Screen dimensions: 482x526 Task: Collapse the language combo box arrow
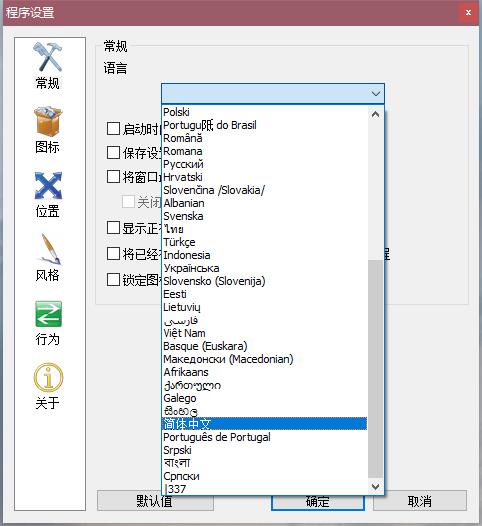tap(376, 93)
